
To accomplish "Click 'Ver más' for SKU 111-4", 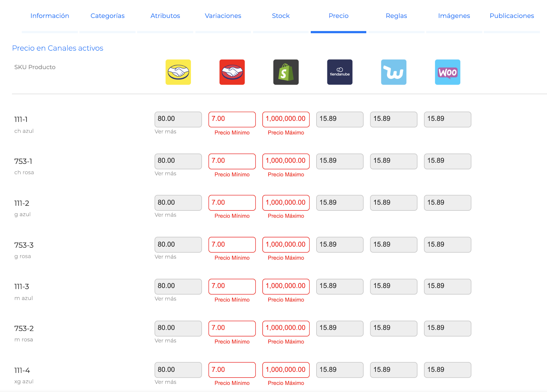I will (x=165, y=382).
